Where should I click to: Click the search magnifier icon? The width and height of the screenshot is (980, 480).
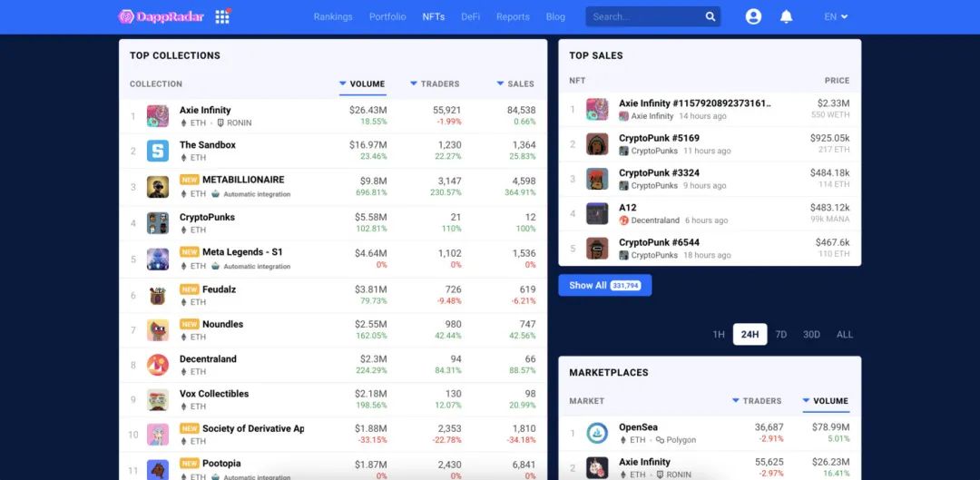(710, 17)
